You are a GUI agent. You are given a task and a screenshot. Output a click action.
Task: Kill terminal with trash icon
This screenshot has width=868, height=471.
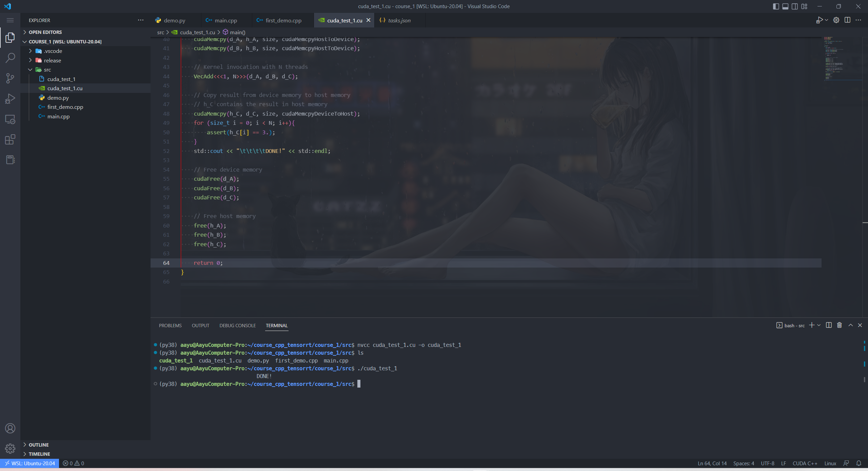840,325
